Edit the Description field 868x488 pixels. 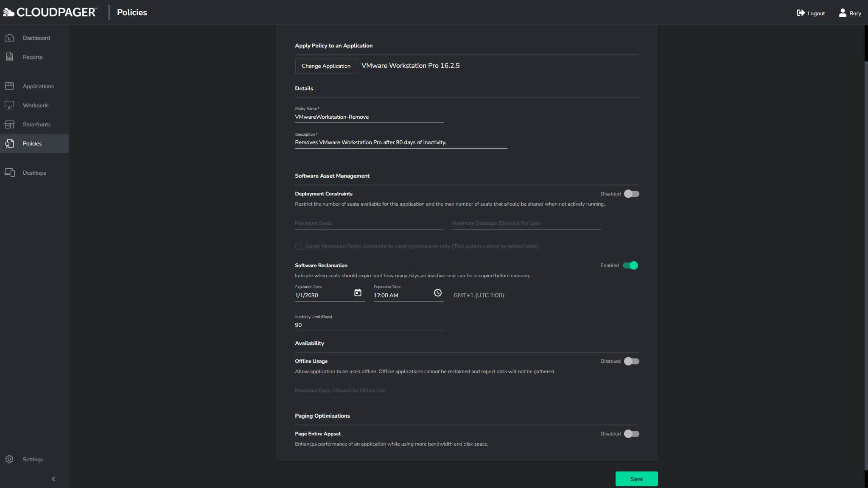401,142
